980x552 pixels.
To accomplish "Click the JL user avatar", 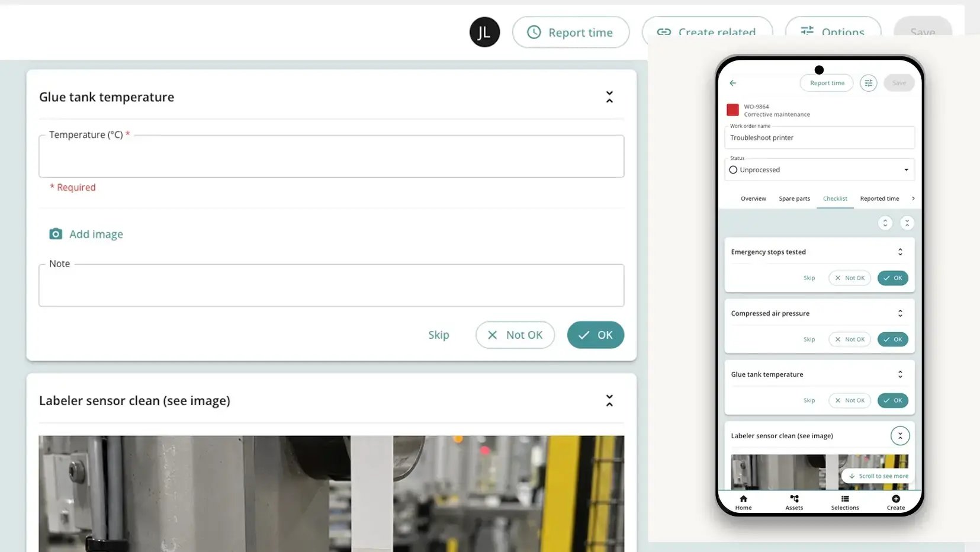I will (x=484, y=32).
